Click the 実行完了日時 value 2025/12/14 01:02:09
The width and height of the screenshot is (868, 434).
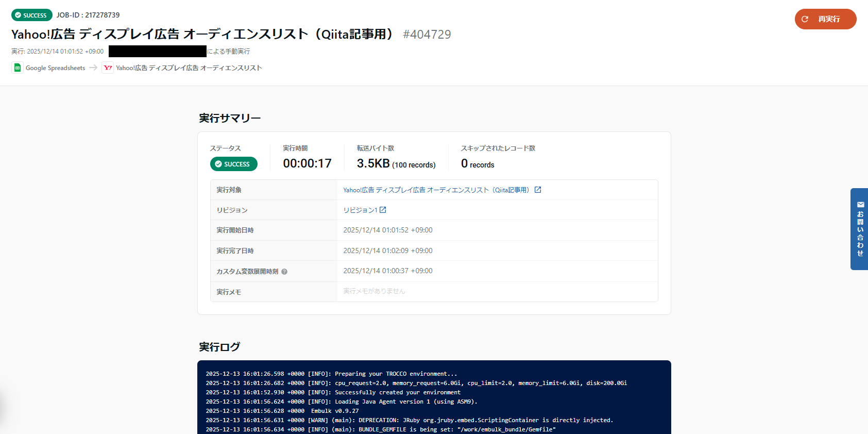coord(388,251)
